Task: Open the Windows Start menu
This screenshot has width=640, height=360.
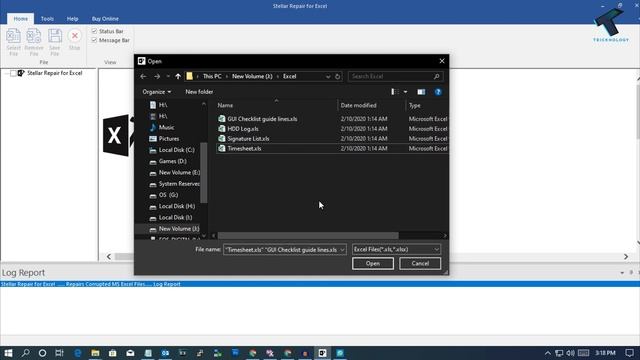Action: point(8,353)
